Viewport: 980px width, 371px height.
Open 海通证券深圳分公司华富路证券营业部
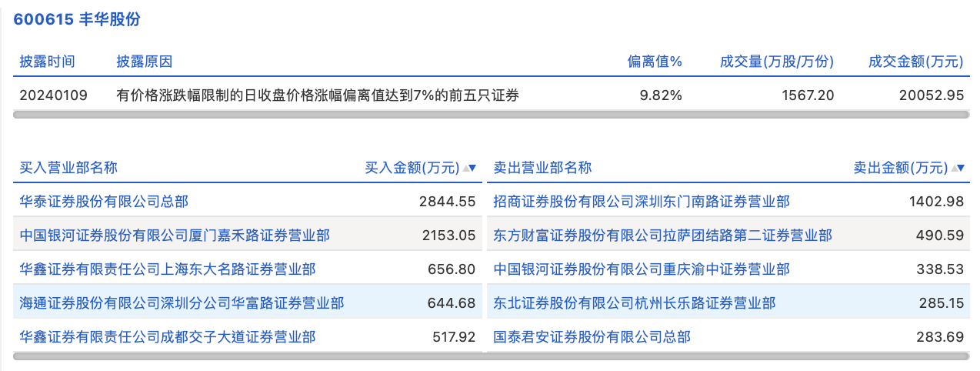point(182,303)
